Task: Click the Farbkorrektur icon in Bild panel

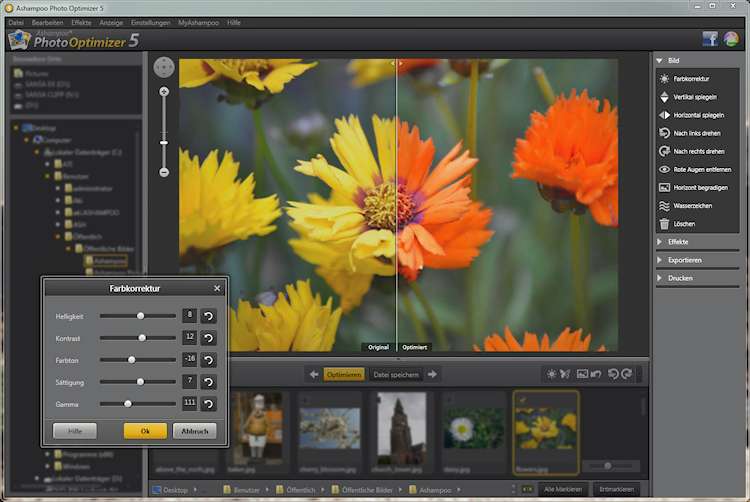Action: 664,78
